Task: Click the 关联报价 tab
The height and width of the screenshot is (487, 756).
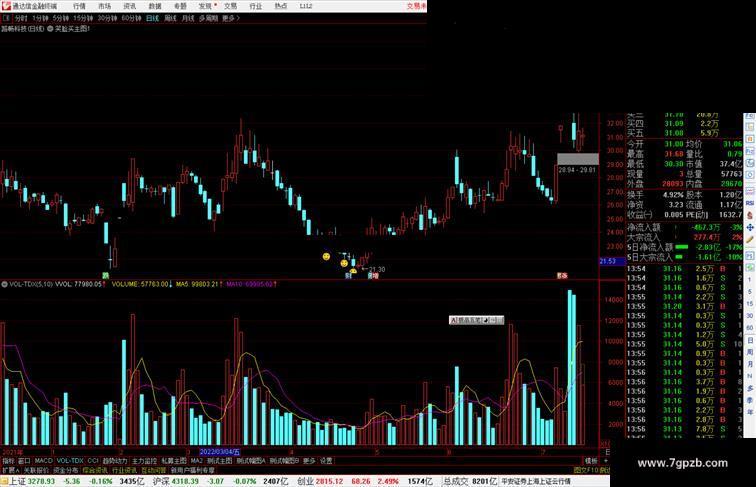Action: tap(37, 470)
